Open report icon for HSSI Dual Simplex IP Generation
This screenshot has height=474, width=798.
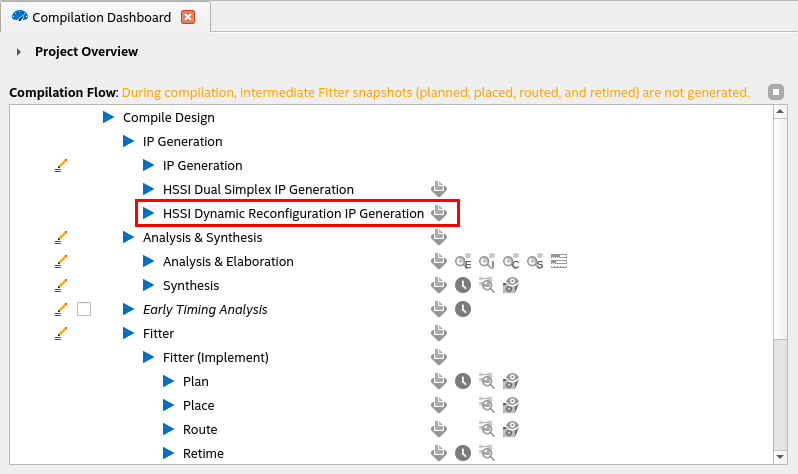point(438,189)
